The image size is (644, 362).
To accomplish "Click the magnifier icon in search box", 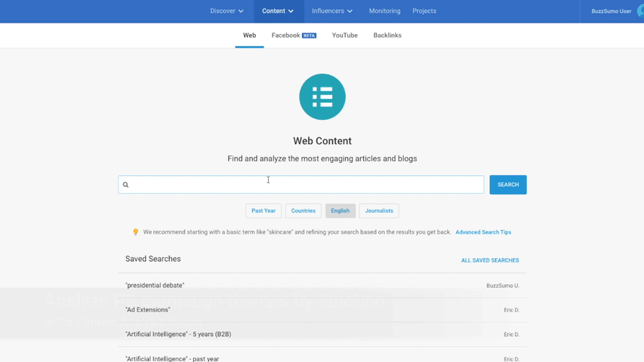I will tap(126, 185).
